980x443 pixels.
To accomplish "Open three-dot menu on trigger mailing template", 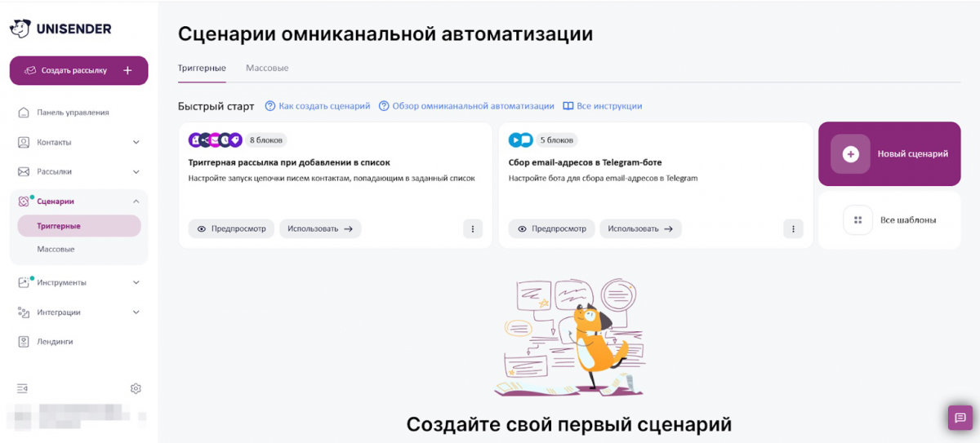I will pos(473,228).
